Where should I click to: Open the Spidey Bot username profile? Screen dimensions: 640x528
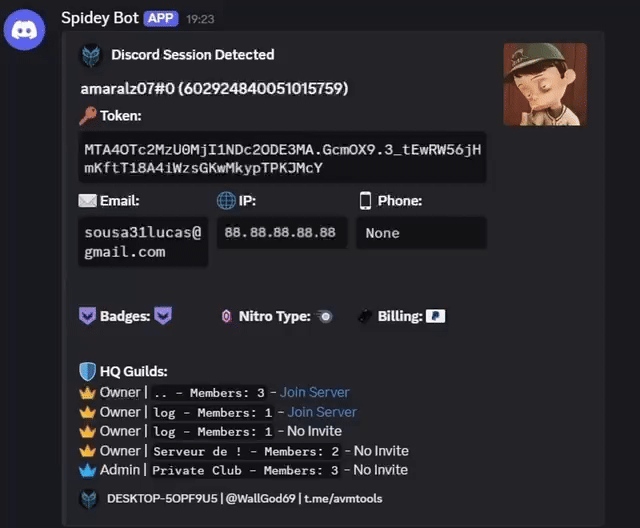click(100, 18)
